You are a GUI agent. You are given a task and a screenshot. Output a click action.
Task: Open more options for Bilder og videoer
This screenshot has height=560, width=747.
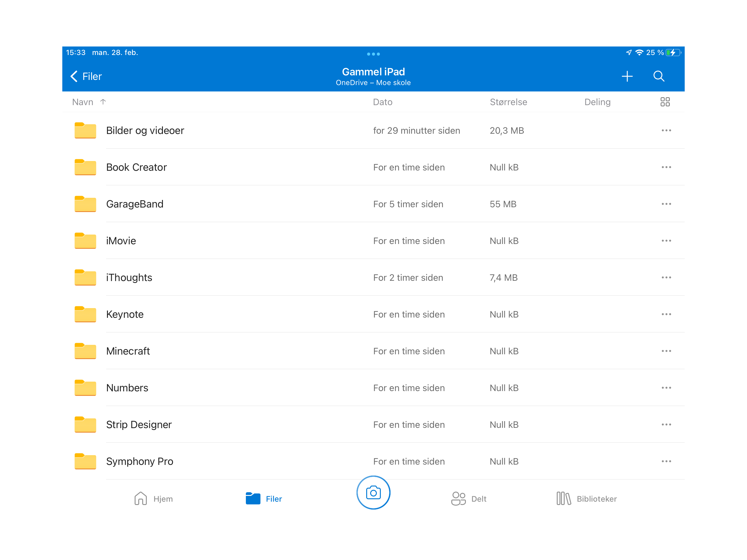point(666,130)
